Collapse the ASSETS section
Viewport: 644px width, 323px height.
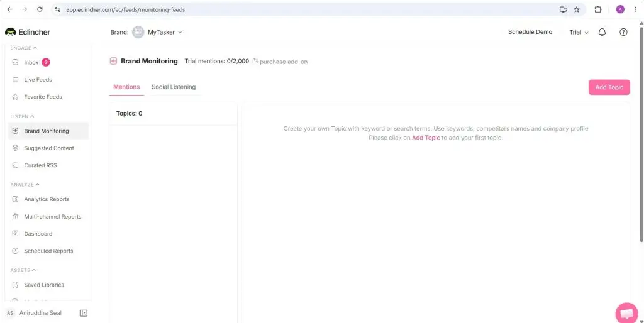[23, 270]
